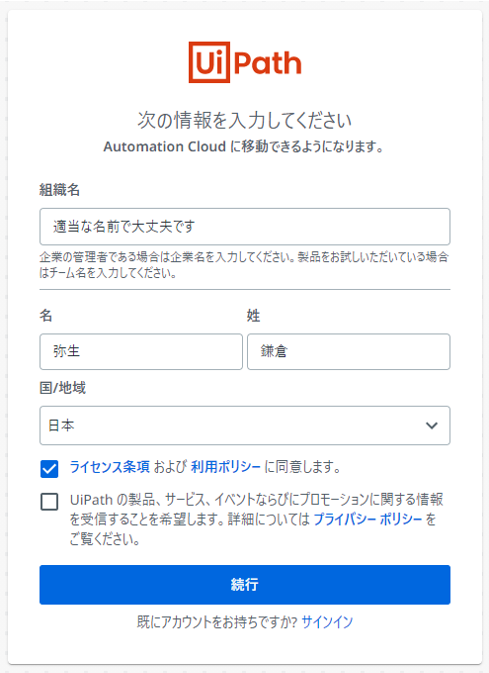
Task: Open the 利用ポリシー link
Action: coord(225,467)
